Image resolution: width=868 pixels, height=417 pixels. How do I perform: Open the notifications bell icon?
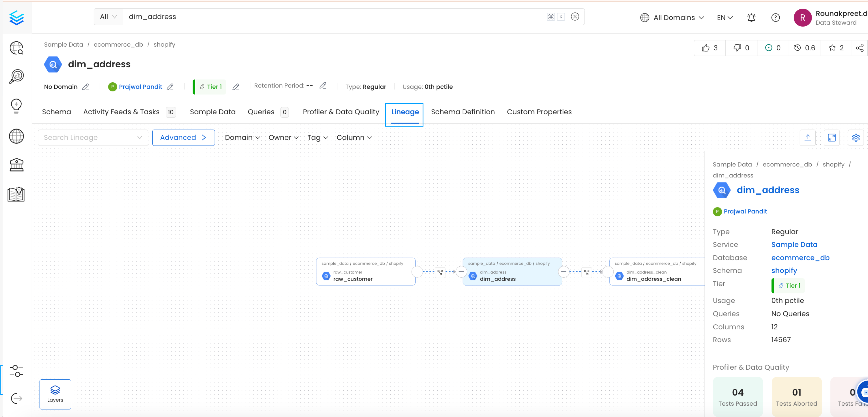(751, 18)
